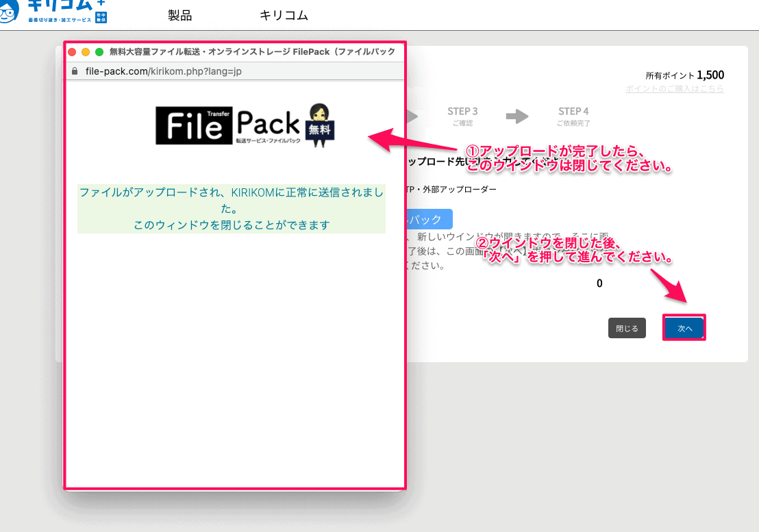Image resolution: width=759 pixels, height=532 pixels.
Task: Click the 外部アップローダー label text
Action: coord(460,189)
